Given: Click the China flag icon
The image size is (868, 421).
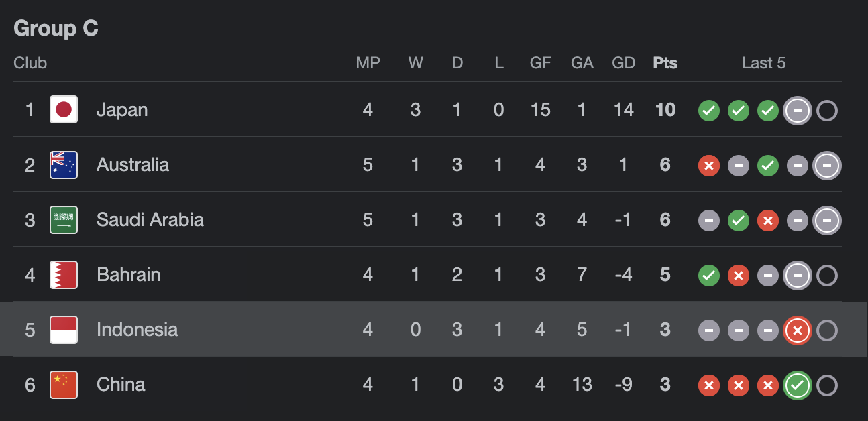Looking at the screenshot, I should point(64,384).
